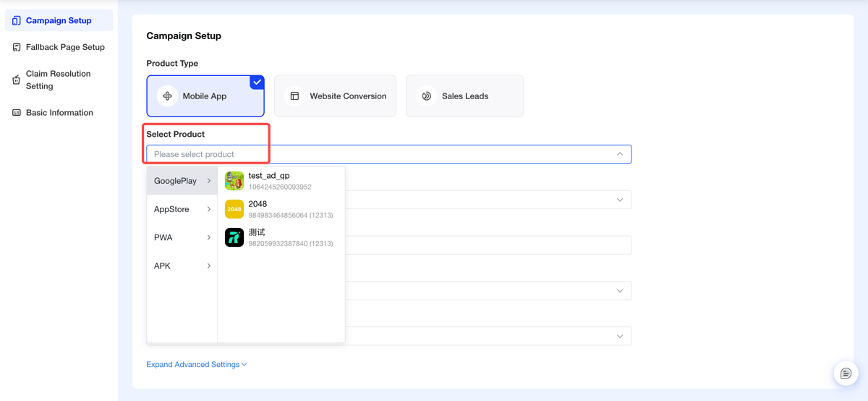The width and height of the screenshot is (868, 401).
Task: Click chevron next to APK
Action: (209, 266)
